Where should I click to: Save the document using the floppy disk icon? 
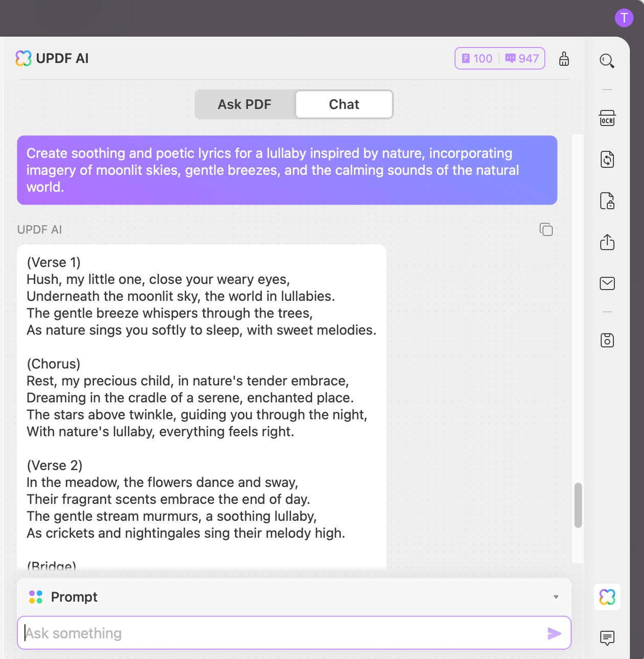tap(607, 340)
